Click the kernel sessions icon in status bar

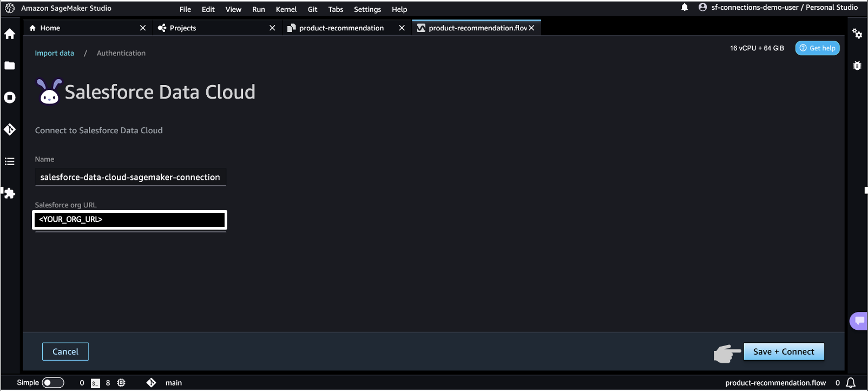coord(121,383)
